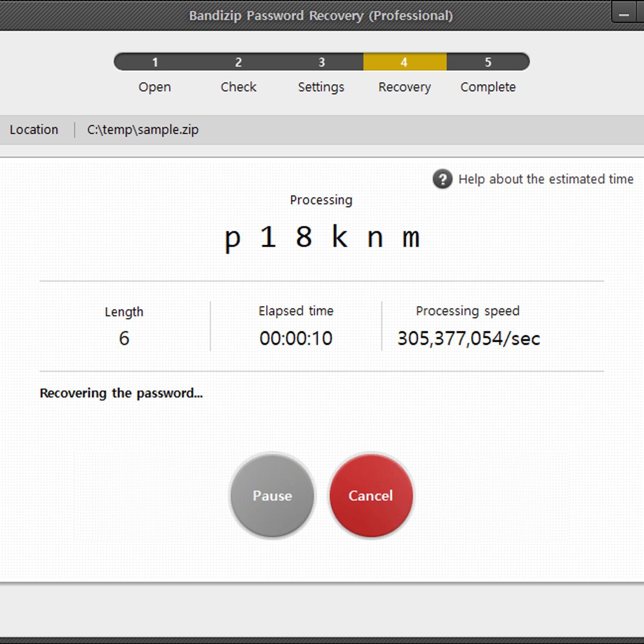Select step 1 in progress bar
Screen dimensions: 644x644
click(x=155, y=62)
